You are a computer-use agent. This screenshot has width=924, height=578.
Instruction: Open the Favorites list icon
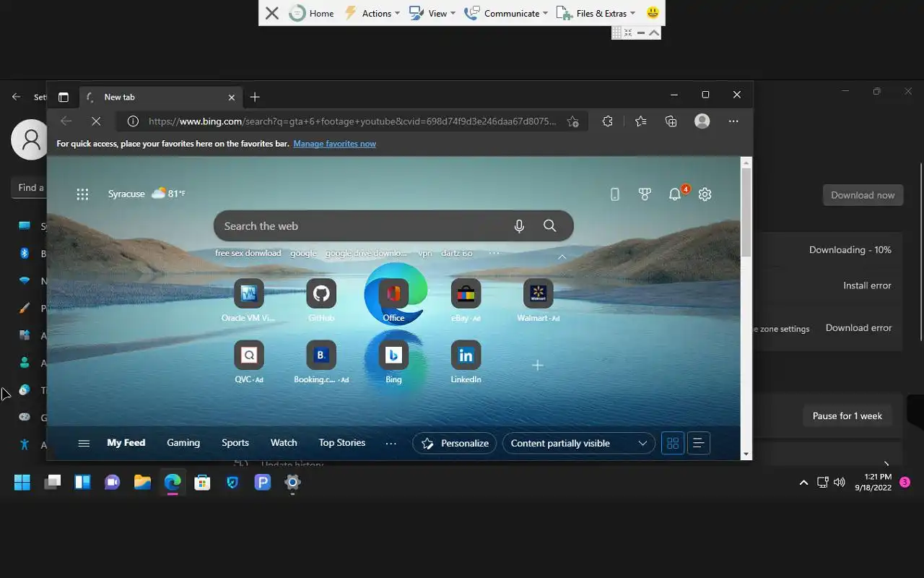click(640, 121)
